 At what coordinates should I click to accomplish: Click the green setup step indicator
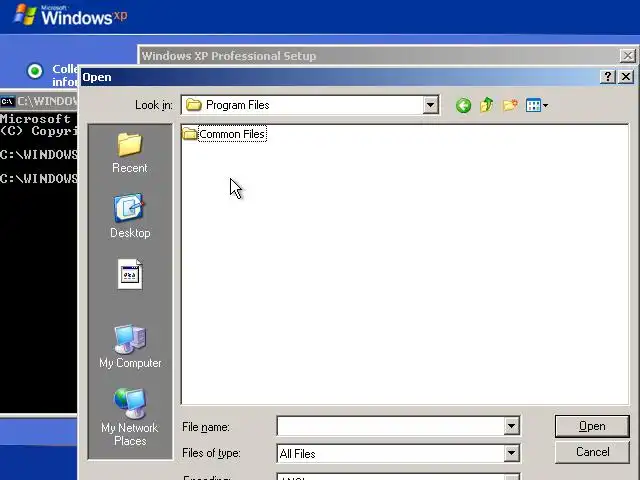coord(35,71)
